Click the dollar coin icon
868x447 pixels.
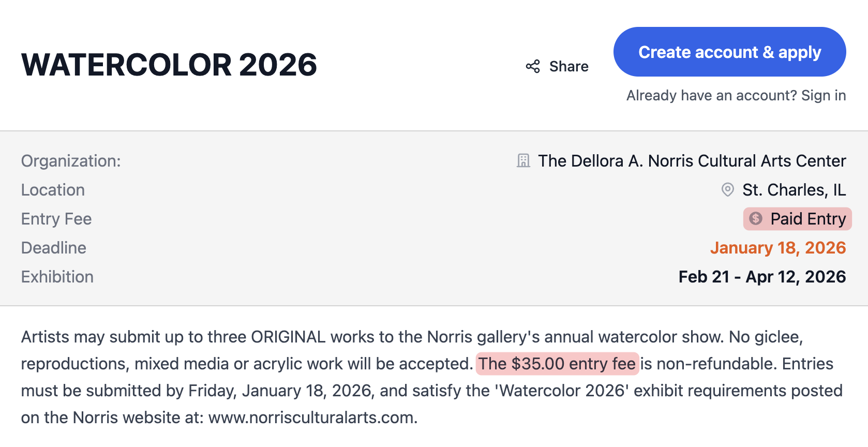pos(756,219)
